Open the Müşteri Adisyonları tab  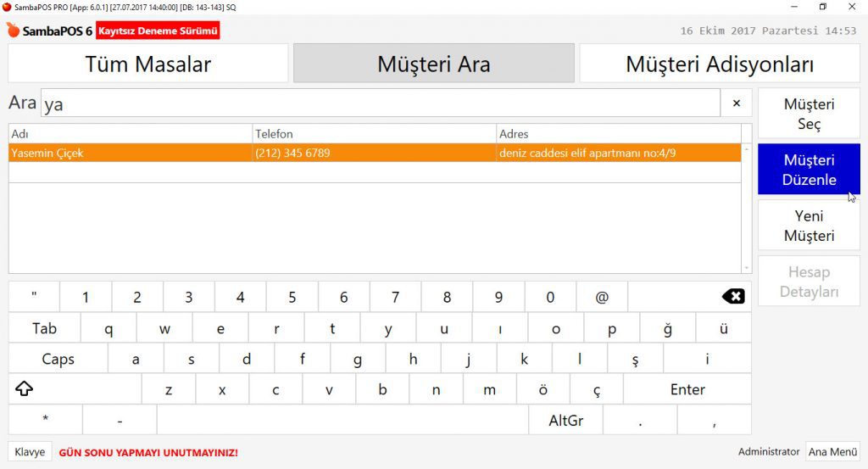pyautogui.click(x=719, y=64)
